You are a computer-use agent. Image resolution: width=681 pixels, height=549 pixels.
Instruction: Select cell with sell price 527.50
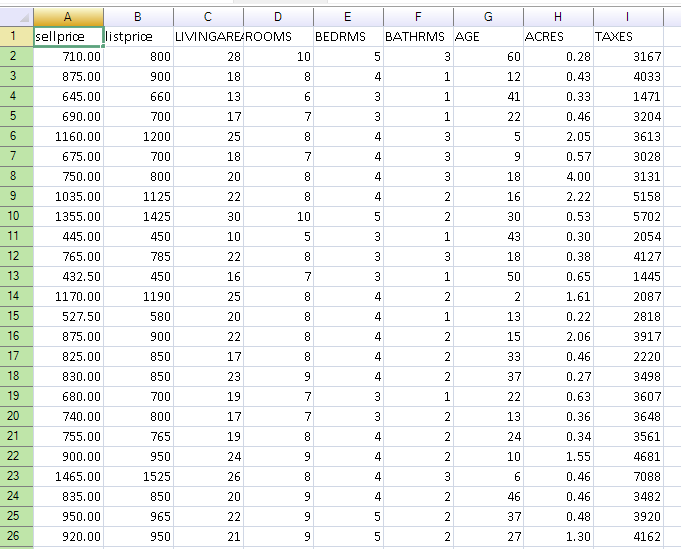(x=68, y=316)
